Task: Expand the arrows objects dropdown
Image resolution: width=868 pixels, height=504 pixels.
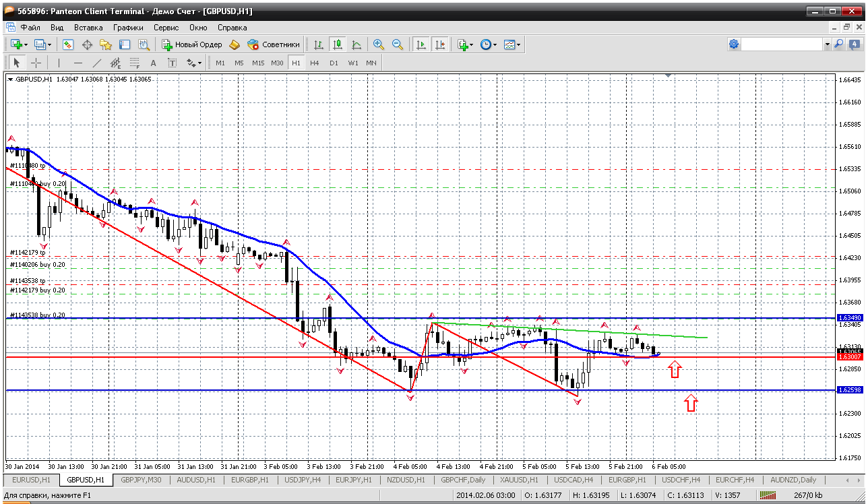Action: (x=199, y=63)
